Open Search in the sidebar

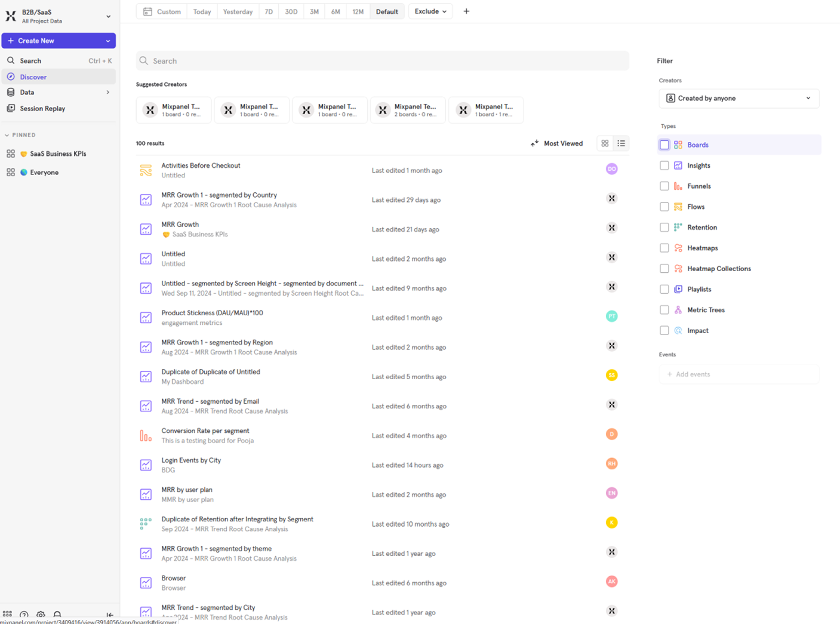(x=59, y=60)
